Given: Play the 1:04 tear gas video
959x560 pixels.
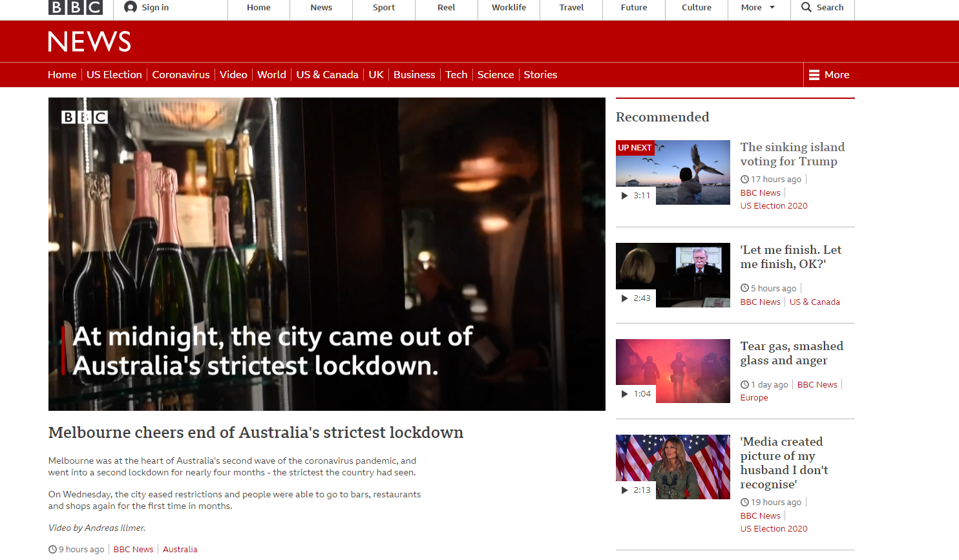Looking at the screenshot, I should (x=673, y=371).
